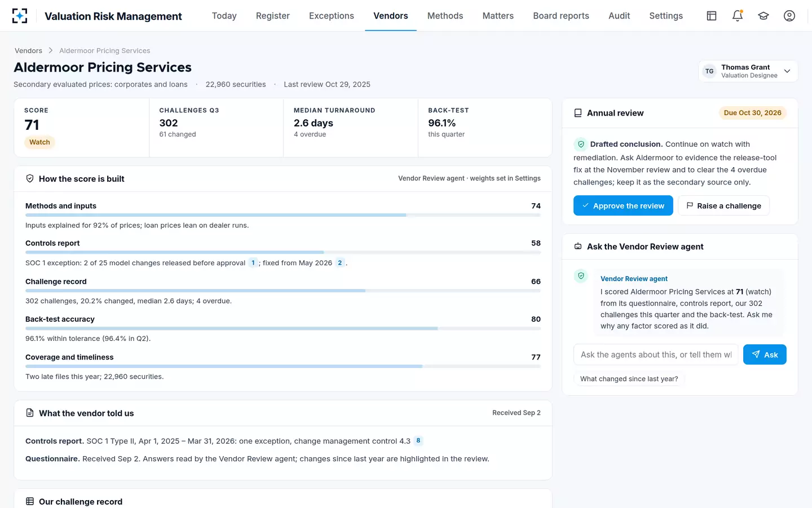812x508 pixels.
Task: Click the shield check beside Drafted conclusion
Action: (x=581, y=144)
